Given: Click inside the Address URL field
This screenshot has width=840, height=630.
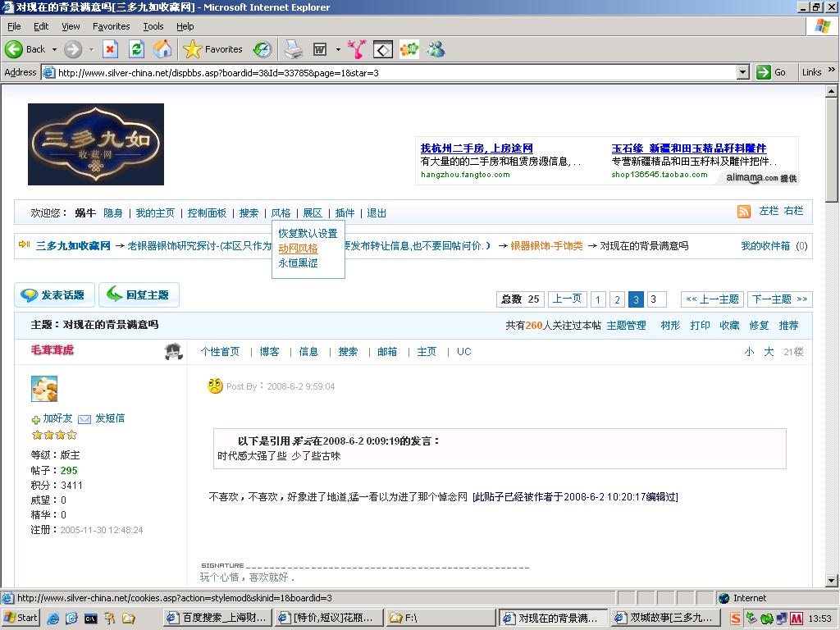Looking at the screenshot, I should click(x=394, y=72).
